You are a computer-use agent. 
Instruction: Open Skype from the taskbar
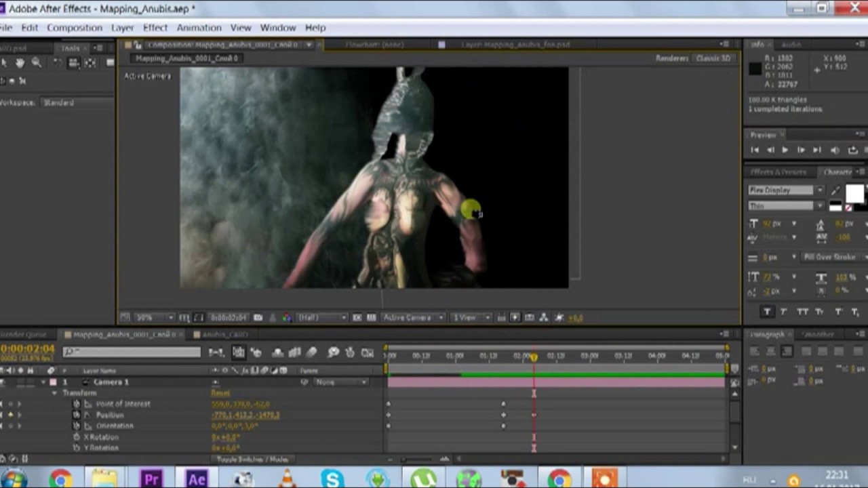tap(332, 479)
